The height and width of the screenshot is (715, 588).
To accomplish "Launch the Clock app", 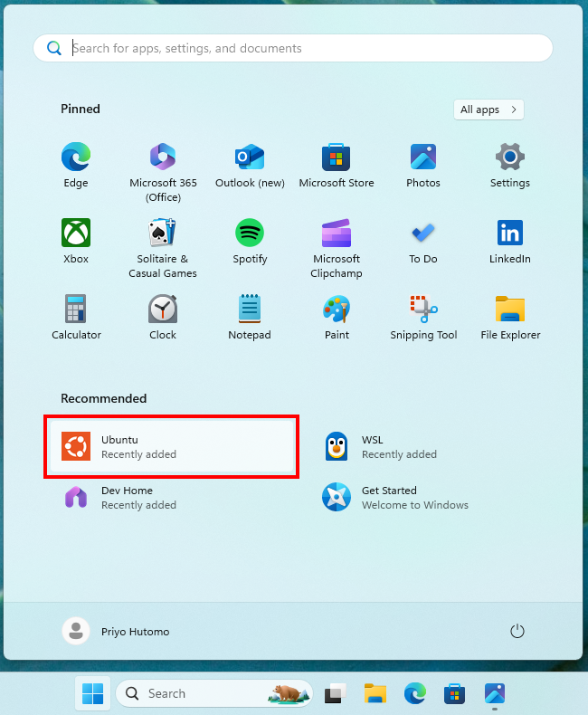I will [163, 318].
